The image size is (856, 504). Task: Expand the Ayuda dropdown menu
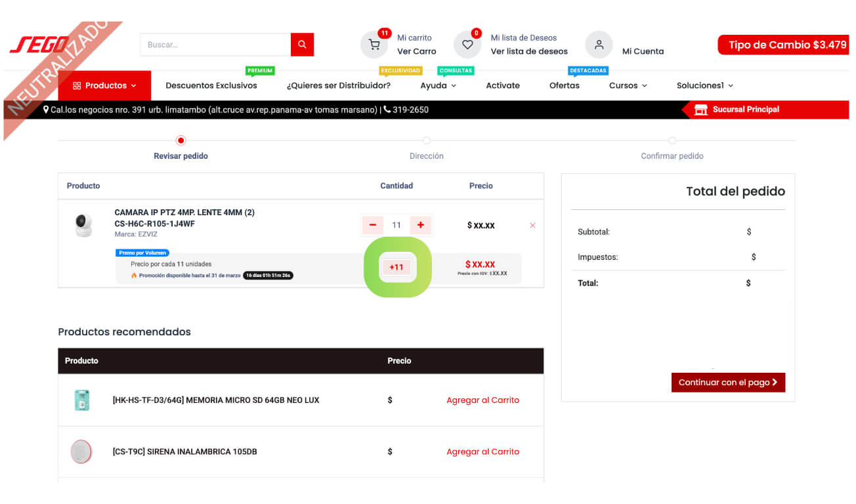coord(438,85)
